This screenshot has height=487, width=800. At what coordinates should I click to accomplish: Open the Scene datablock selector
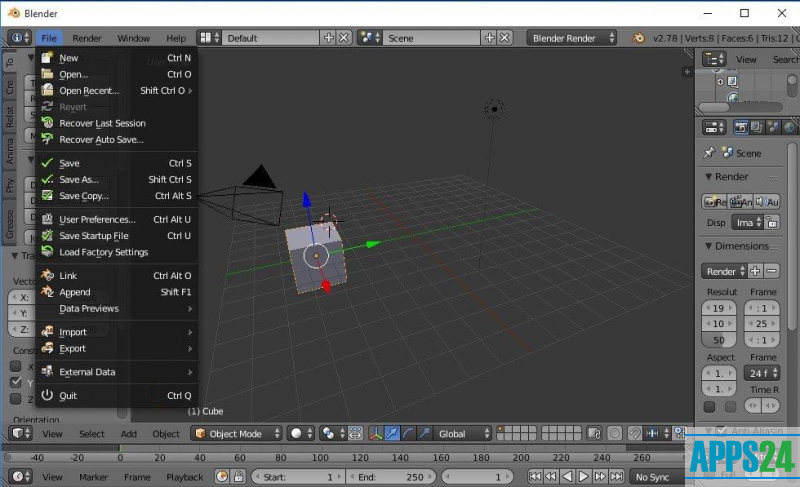tap(370, 38)
